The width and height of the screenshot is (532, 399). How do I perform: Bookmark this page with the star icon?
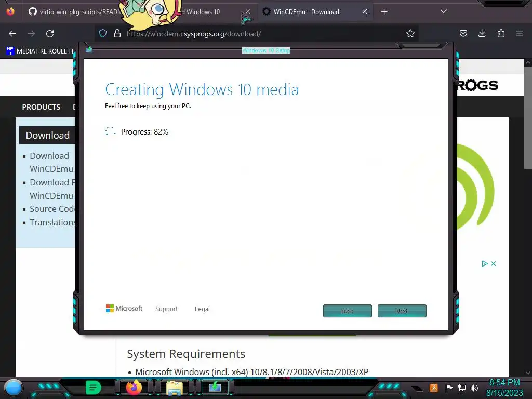(x=410, y=33)
